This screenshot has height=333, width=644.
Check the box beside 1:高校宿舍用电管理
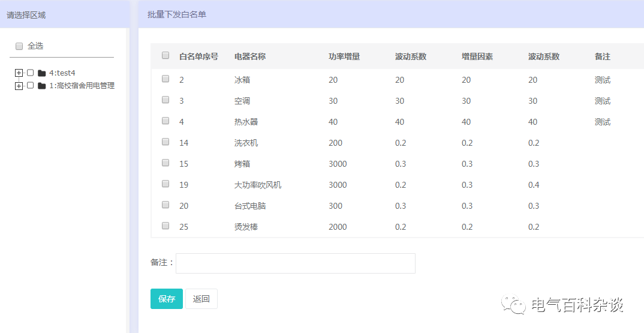point(30,86)
